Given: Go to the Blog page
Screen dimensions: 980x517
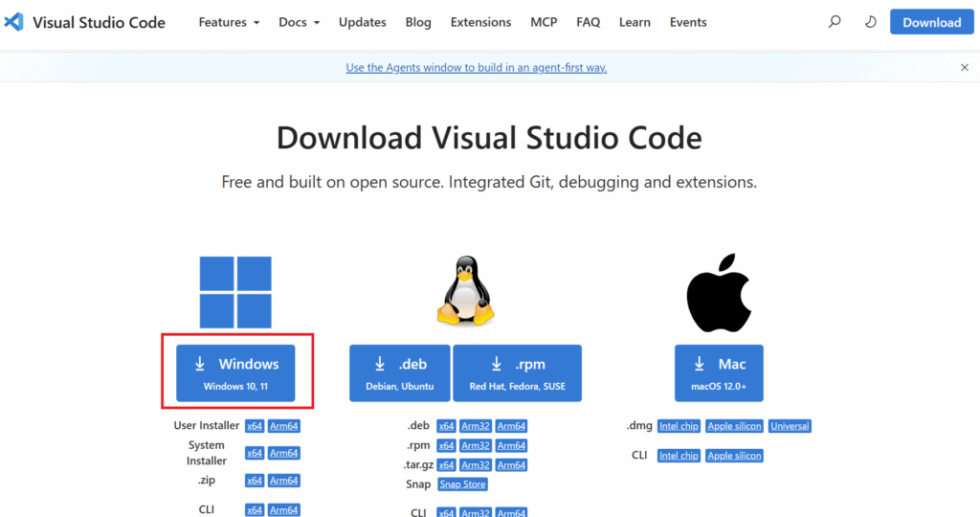Looking at the screenshot, I should point(418,22).
